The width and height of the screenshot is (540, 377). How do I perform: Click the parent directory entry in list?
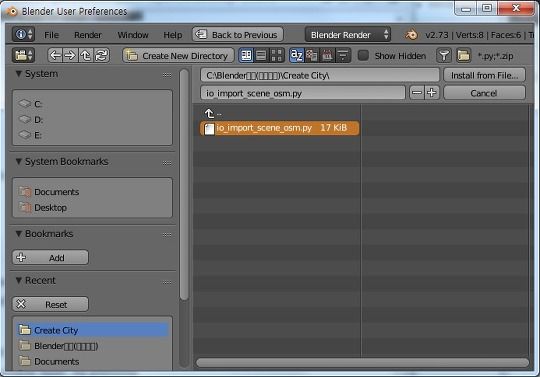click(213, 113)
